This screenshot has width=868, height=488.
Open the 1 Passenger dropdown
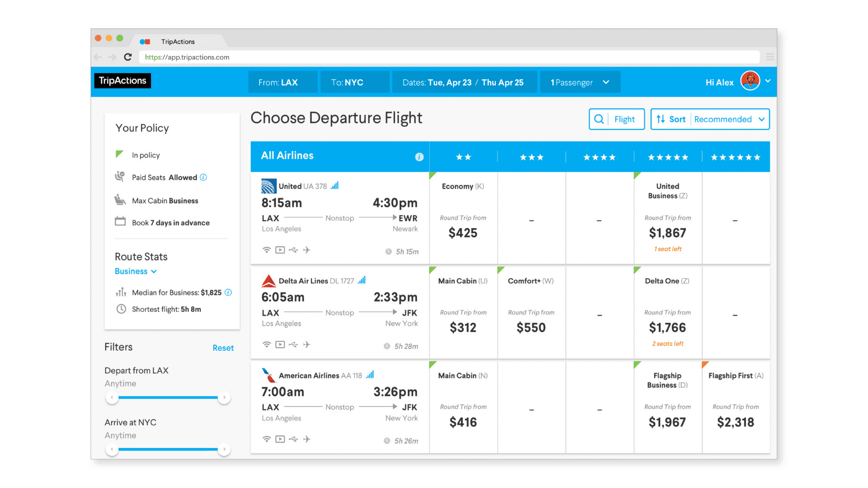[x=580, y=82]
